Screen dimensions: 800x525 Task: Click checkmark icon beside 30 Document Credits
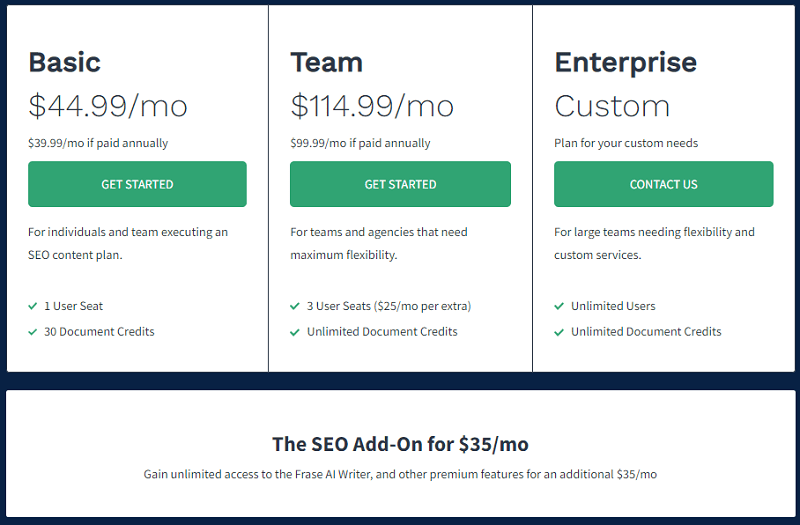click(x=33, y=332)
